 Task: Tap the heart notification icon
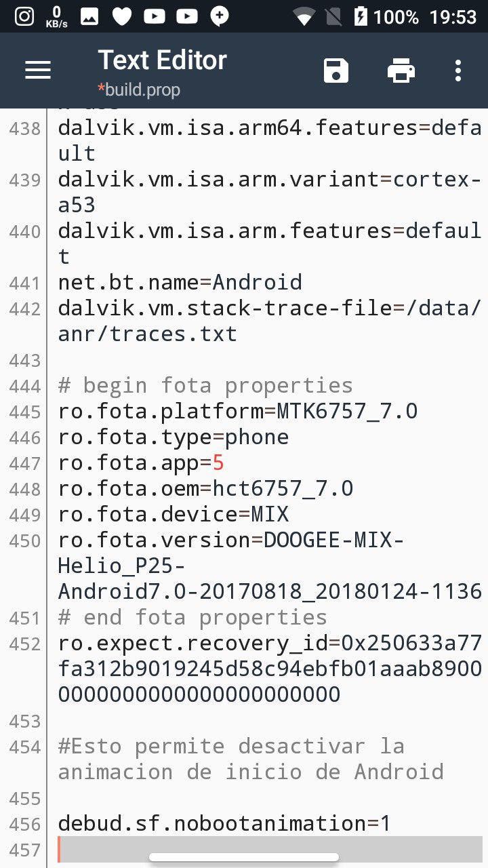122,16
